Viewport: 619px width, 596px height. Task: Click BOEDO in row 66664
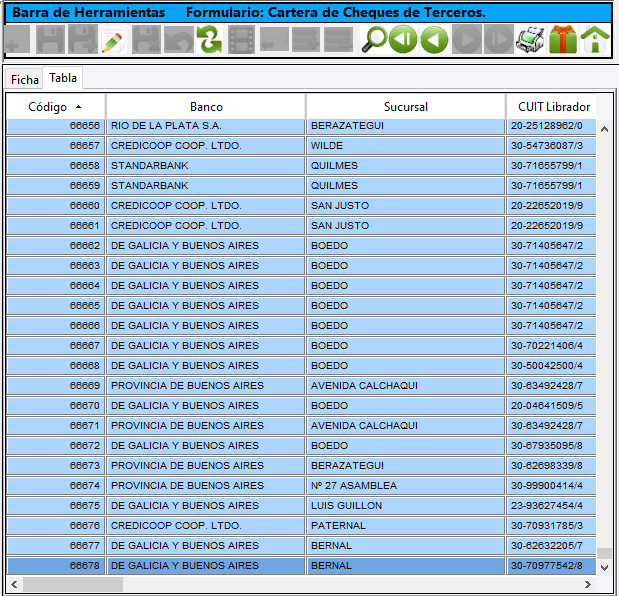coord(405,286)
